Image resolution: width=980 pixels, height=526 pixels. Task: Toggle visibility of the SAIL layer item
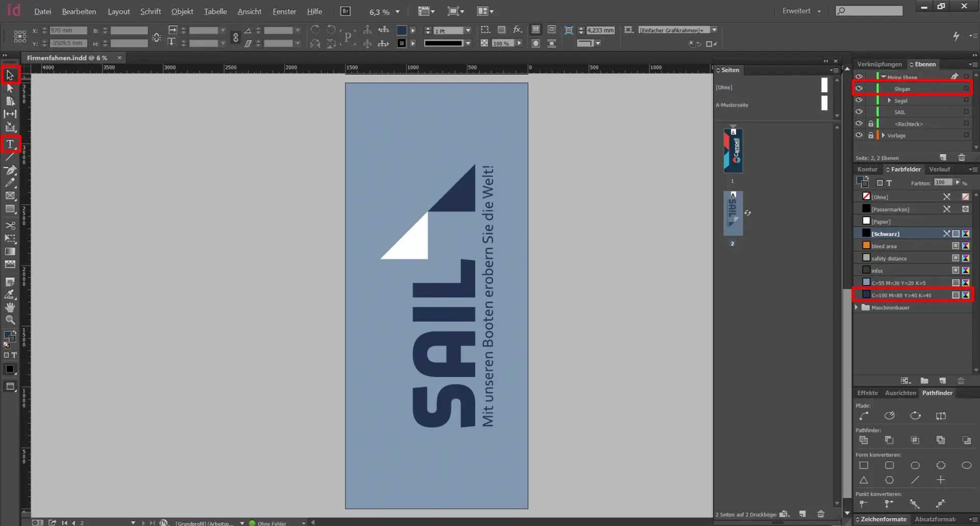coord(859,112)
